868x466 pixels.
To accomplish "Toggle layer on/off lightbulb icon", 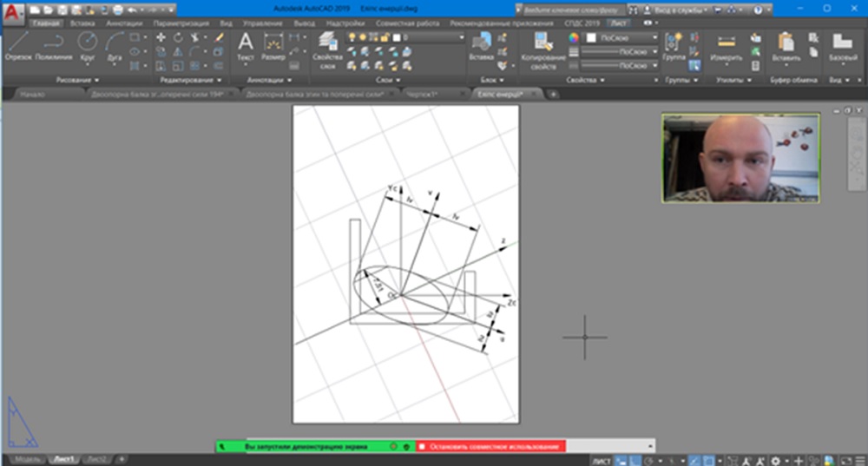I will click(x=352, y=37).
